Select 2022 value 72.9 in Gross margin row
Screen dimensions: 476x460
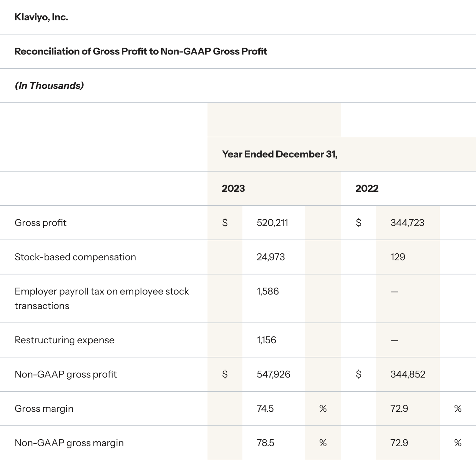[399, 408]
